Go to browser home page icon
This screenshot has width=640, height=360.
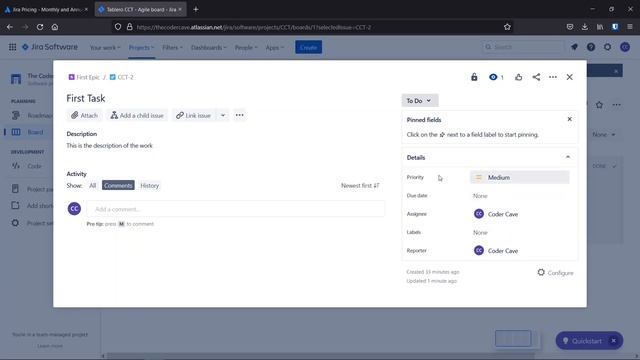pos(55,27)
